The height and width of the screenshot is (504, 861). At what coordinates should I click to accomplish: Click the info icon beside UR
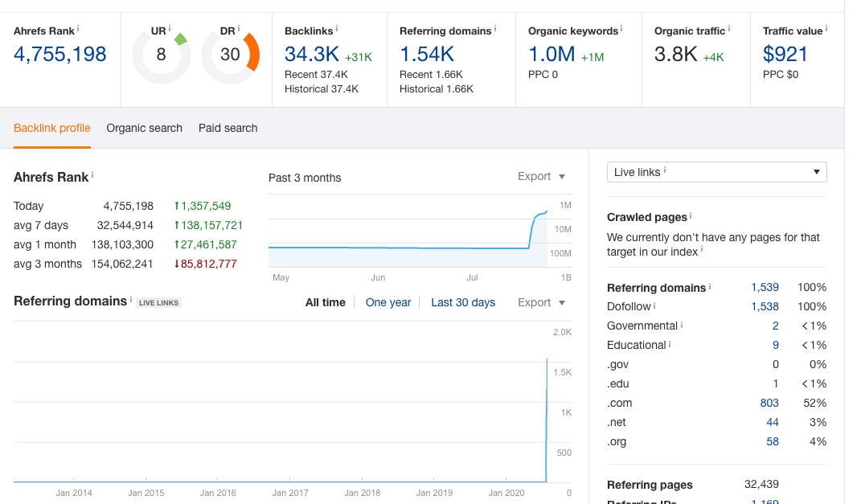170,28
